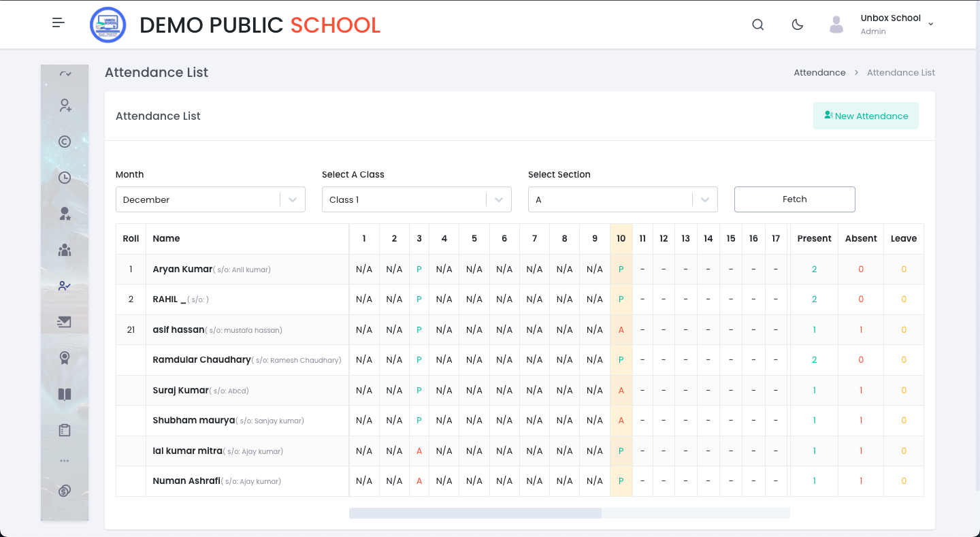This screenshot has width=980, height=537.
Task: Click the award badge icon in the sidebar
Action: click(x=64, y=357)
